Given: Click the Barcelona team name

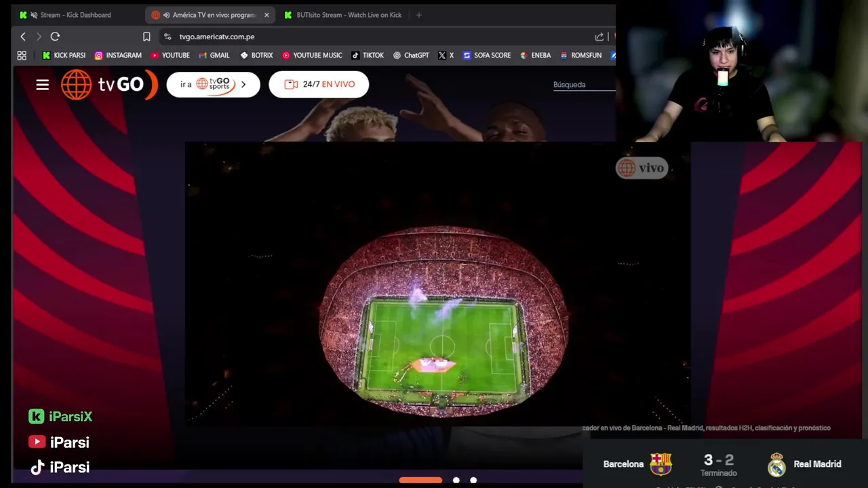Looking at the screenshot, I should (623, 464).
